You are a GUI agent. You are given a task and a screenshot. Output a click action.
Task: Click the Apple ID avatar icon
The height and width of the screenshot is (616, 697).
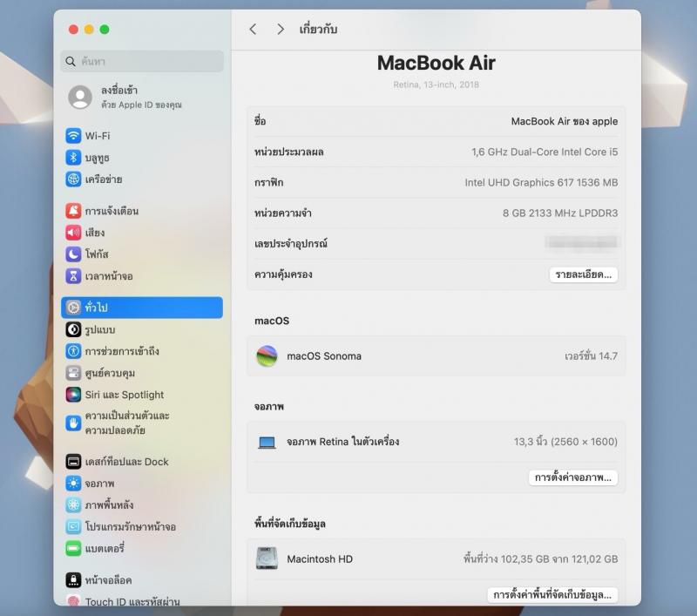80,97
